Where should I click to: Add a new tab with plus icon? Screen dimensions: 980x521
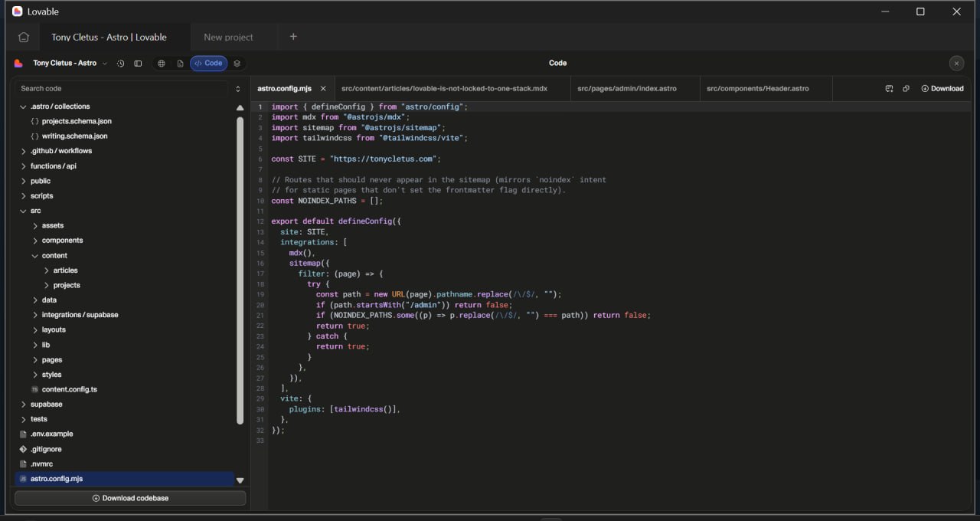tap(293, 37)
